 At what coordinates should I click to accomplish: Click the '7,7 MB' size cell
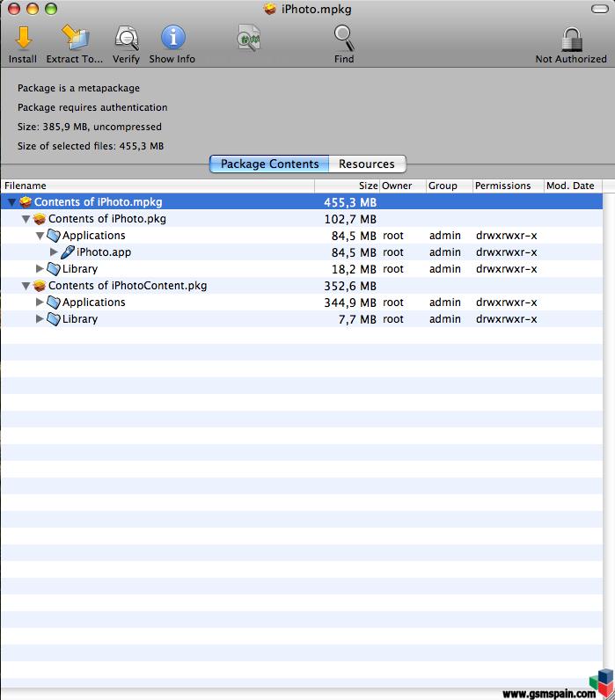(x=357, y=319)
